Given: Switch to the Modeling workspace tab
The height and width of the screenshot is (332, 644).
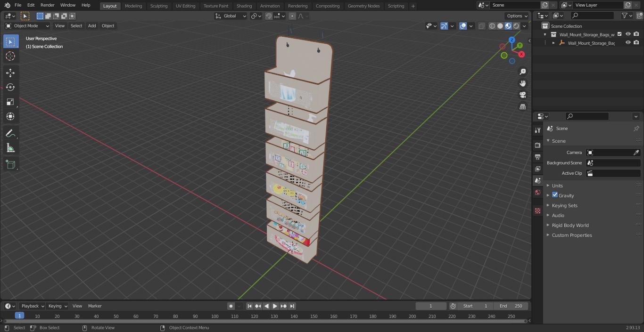Looking at the screenshot, I should 133,6.
